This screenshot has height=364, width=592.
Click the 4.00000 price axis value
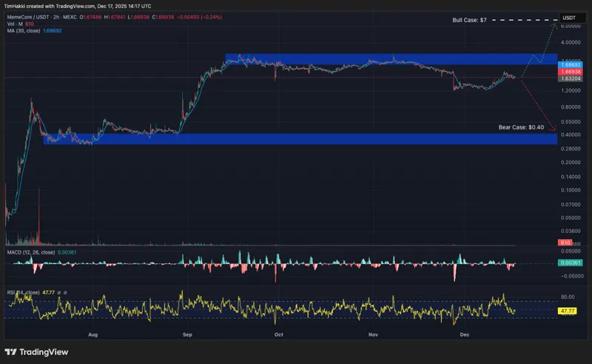pos(571,42)
